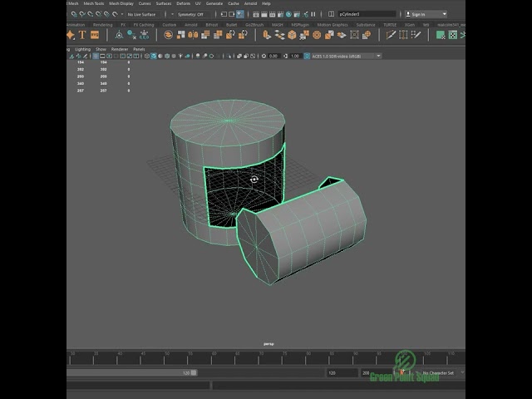The image size is (532, 399).
Task: Select the Type text tool shelf icon
Action: coord(82,35)
